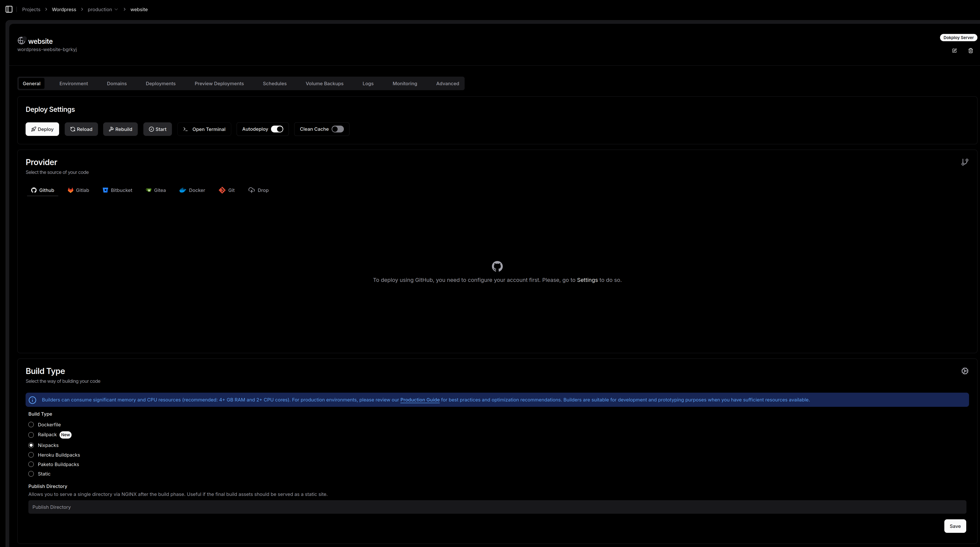The width and height of the screenshot is (980, 547).
Task: Disable the Autodeploy toggle
Action: 277,129
